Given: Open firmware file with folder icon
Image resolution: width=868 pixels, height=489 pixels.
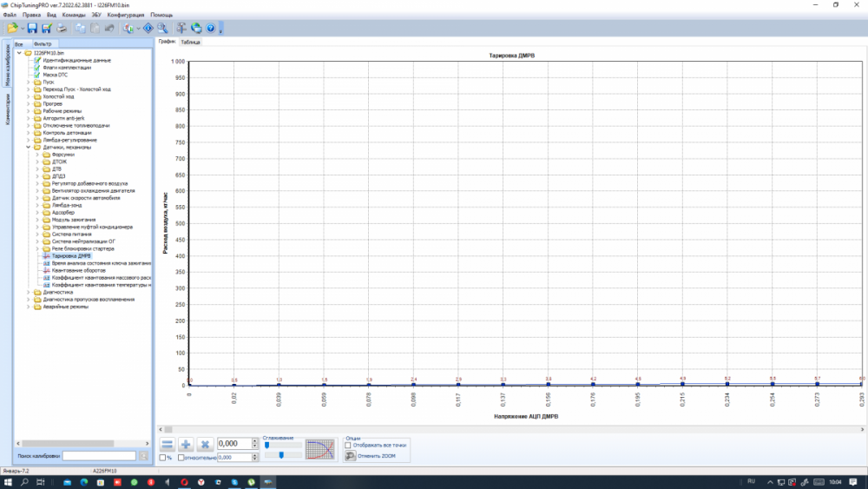Looking at the screenshot, I should tap(12, 28).
